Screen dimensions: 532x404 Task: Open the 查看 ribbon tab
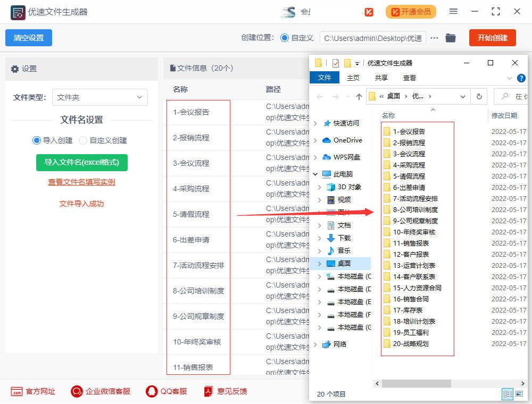409,78
